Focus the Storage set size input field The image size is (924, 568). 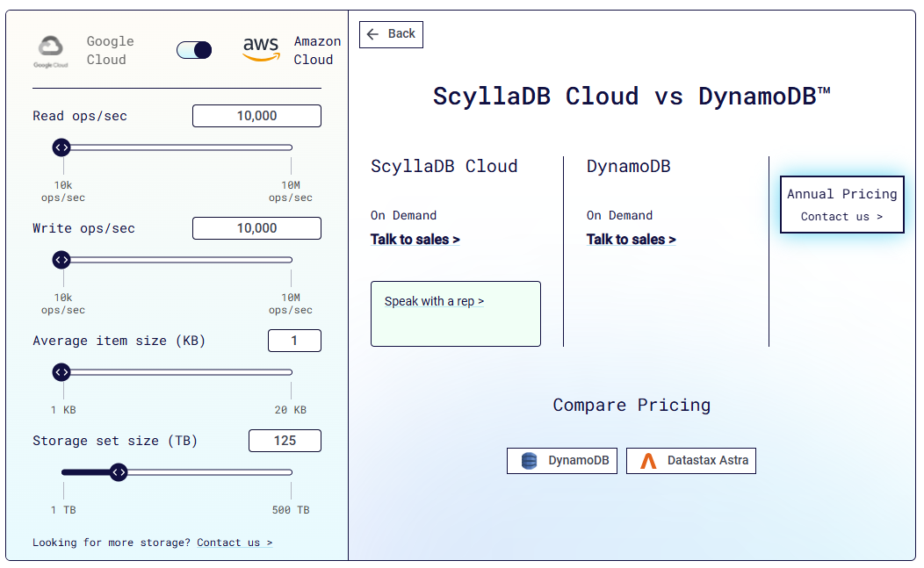(x=285, y=441)
